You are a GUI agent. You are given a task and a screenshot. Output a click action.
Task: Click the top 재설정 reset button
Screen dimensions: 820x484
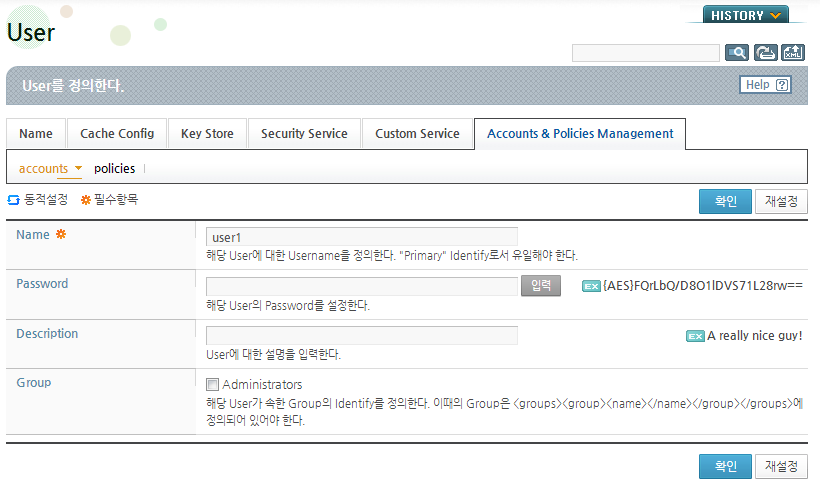pyautogui.click(x=781, y=201)
